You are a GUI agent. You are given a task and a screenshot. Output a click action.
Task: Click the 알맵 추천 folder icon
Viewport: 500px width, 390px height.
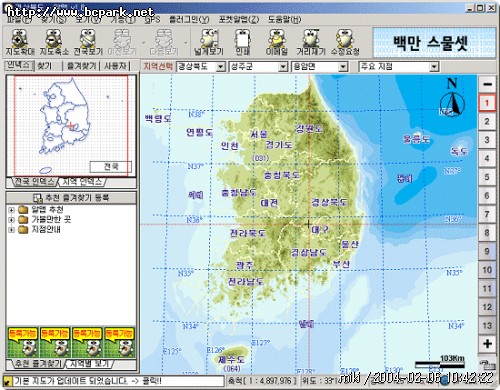tap(23, 210)
